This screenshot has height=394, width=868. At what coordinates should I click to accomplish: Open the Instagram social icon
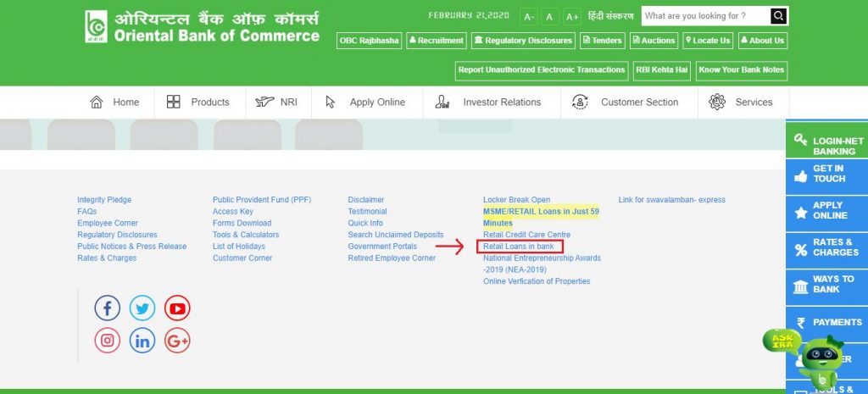point(108,341)
